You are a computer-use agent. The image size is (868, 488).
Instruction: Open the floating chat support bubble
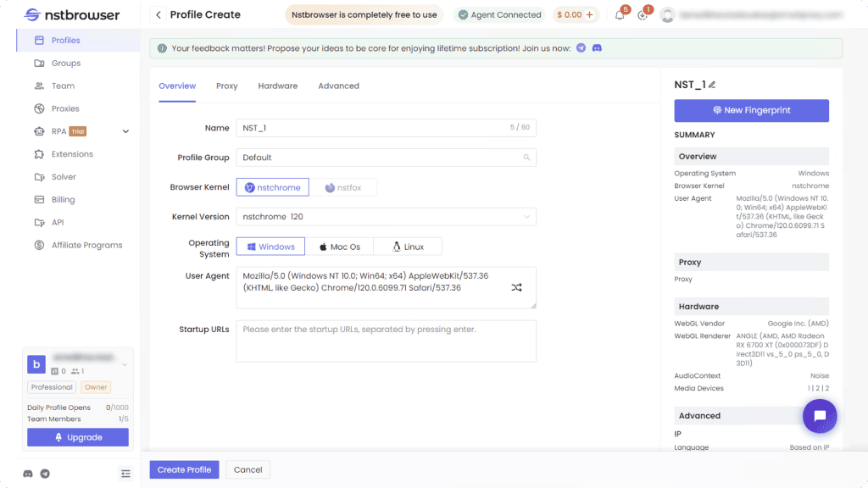point(820,416)
